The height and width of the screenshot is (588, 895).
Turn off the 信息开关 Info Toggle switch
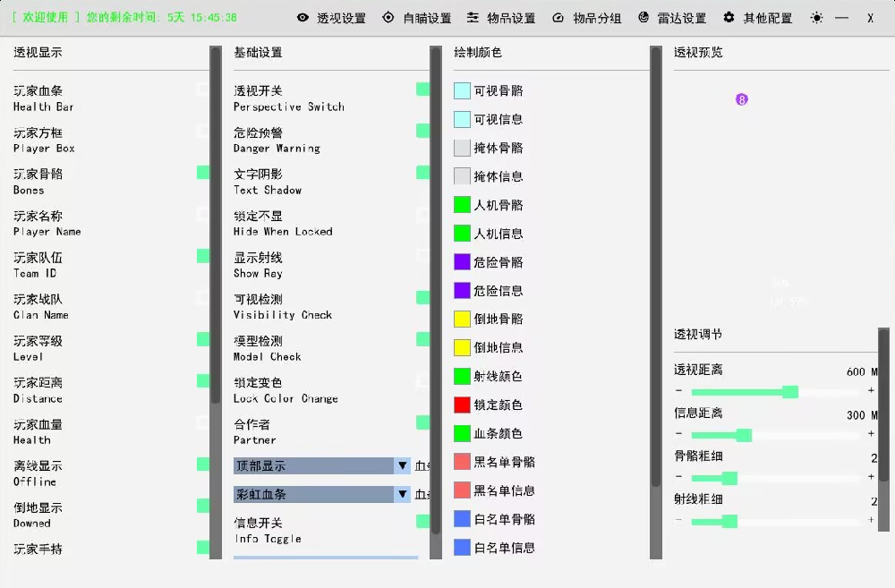coord(423,521)
